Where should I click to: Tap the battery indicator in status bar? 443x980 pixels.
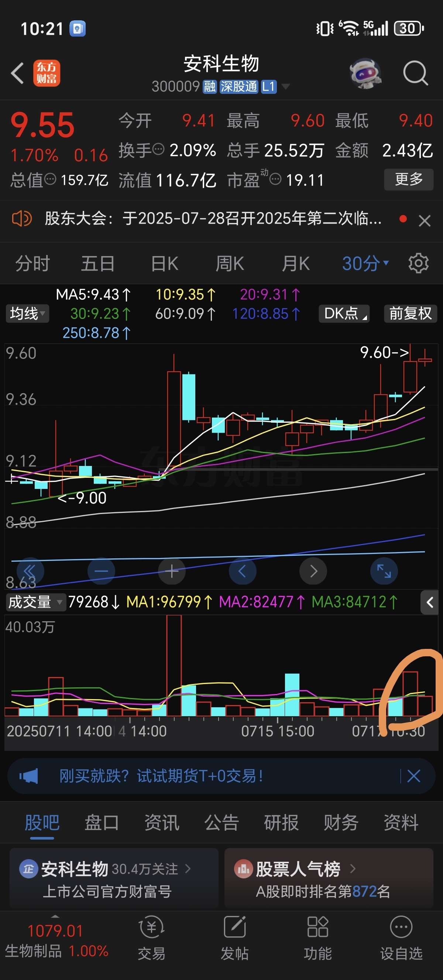coord(409,28)
